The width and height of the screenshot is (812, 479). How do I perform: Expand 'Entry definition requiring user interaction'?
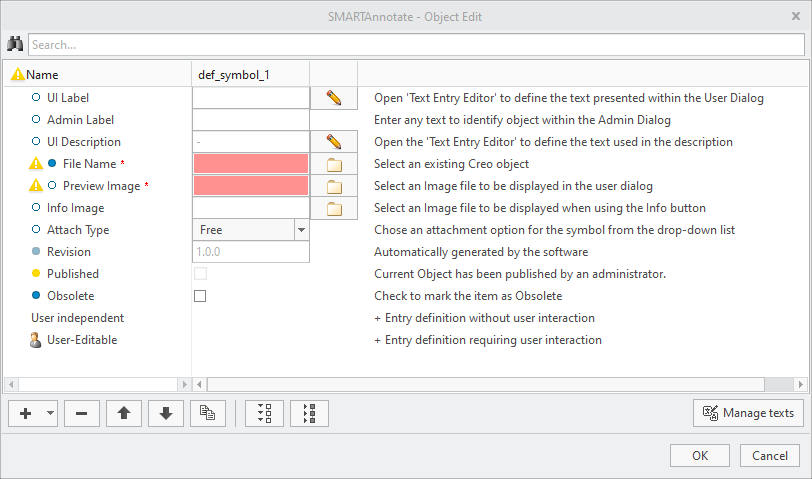pyautogui.click(x=378, y=340)
